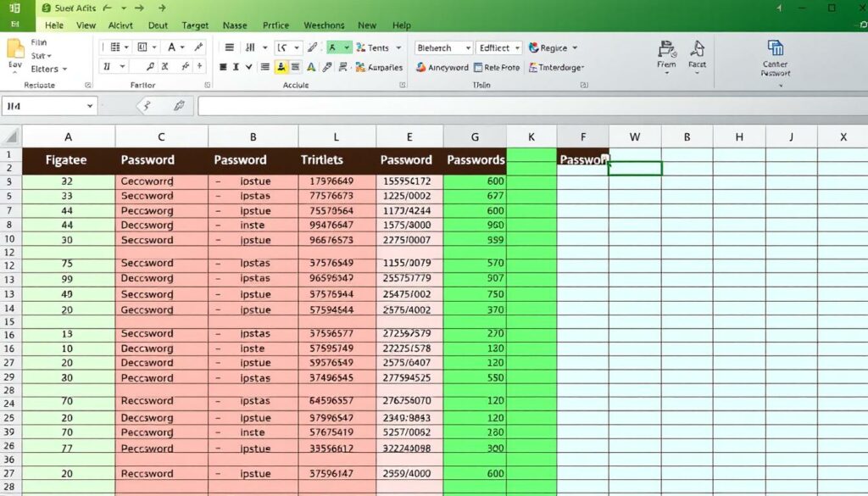Click the Facst icon in ribbon
The height and width of the screenshot is (496, 868).
[697, 53]
